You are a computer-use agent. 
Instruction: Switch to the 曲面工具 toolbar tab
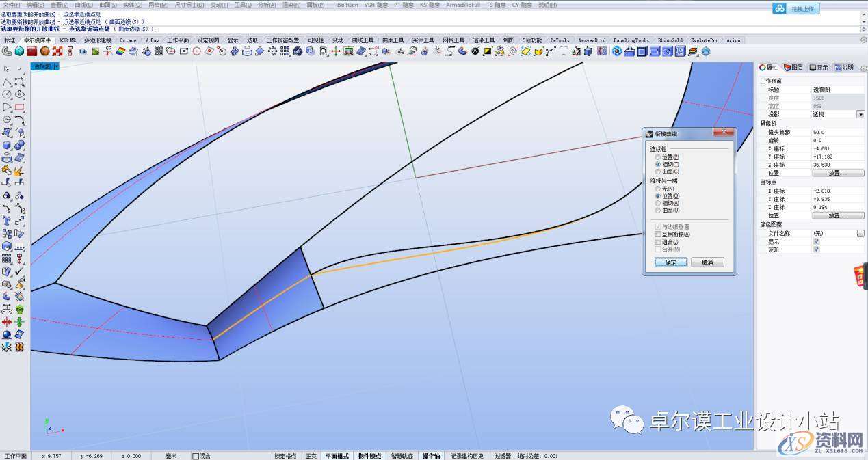point(393,40)
